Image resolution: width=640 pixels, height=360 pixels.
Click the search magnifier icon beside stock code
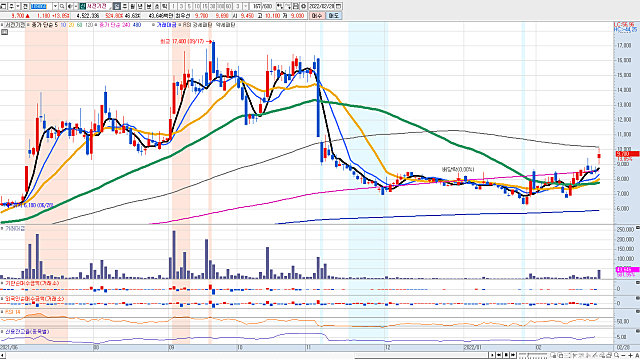62,6
